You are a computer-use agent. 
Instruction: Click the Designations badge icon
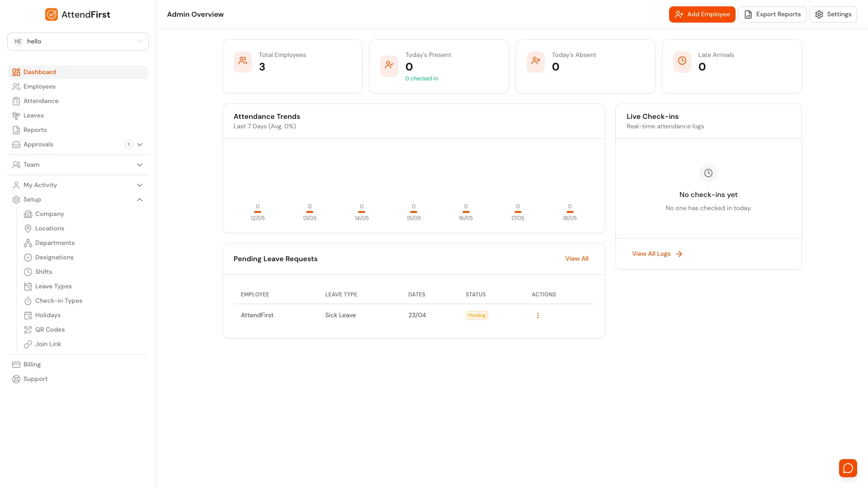pyautogui.click(x=28, y=258)
